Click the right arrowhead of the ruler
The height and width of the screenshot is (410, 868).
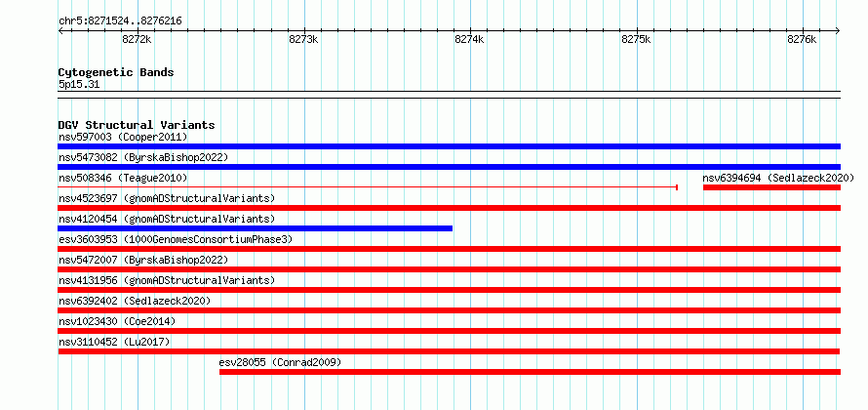click(838, 31)
